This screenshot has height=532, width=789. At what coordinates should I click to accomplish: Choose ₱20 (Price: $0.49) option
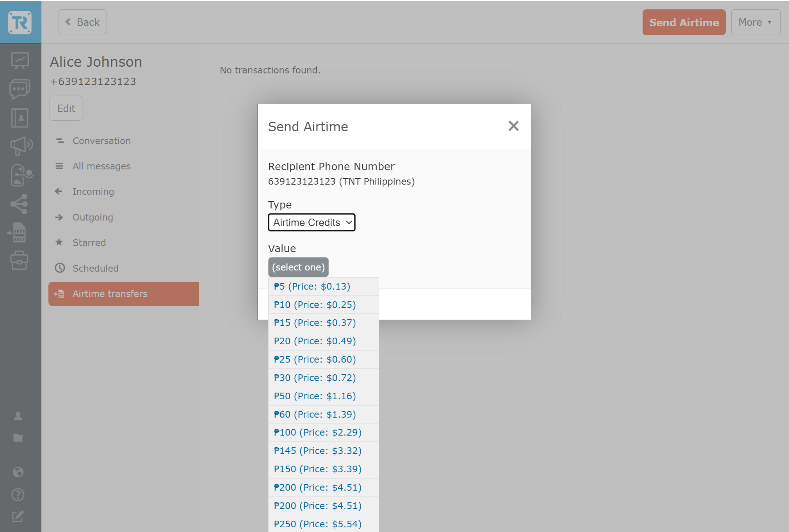323,341
